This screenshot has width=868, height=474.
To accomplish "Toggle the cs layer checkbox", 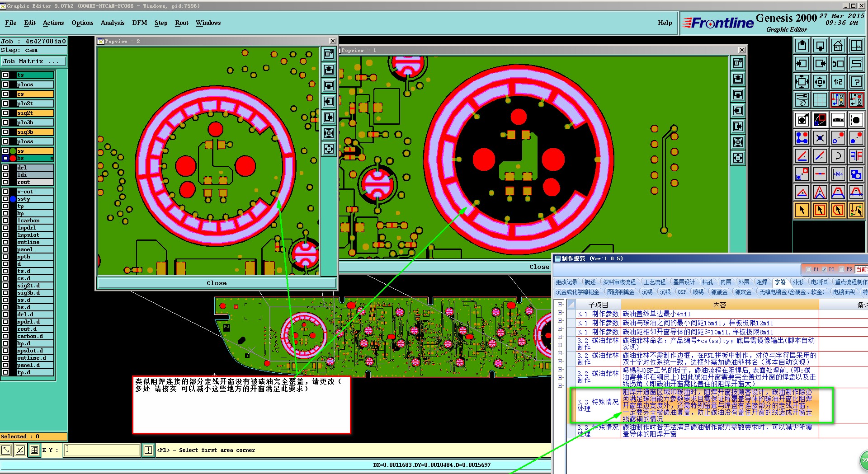I will click(5, 94).
